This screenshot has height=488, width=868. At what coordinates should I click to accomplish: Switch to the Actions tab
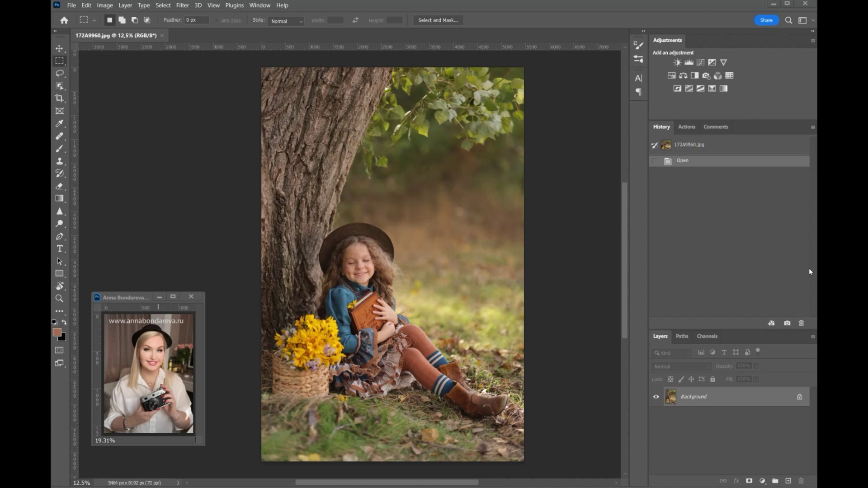coord(686,127)
